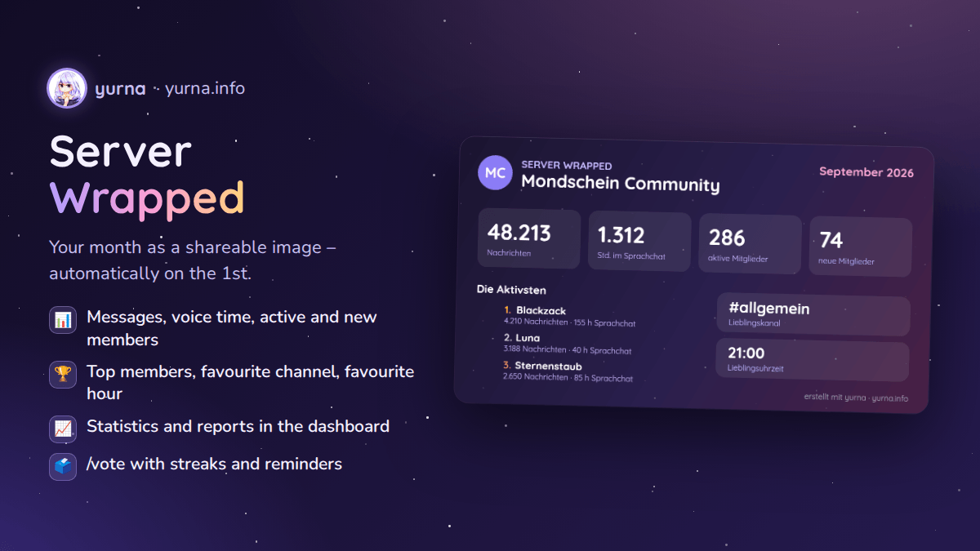Viewport: 980px width, 551px height.
Task: Click the ballot box icon beside /vote
Action: (63, 466)
